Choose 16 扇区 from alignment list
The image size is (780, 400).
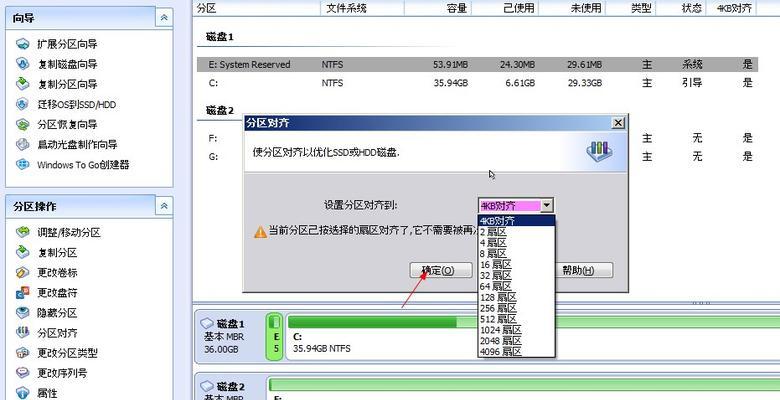click(x=516, y=265)
